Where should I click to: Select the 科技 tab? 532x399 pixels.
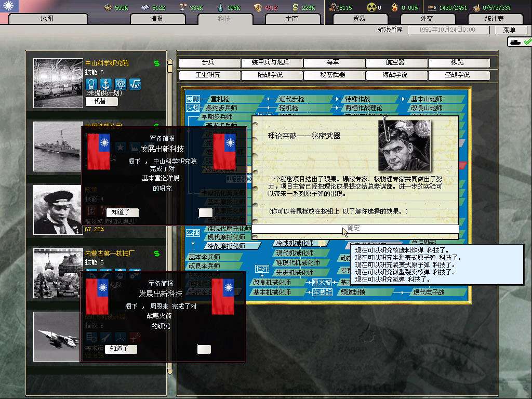(x=224, y=19)
